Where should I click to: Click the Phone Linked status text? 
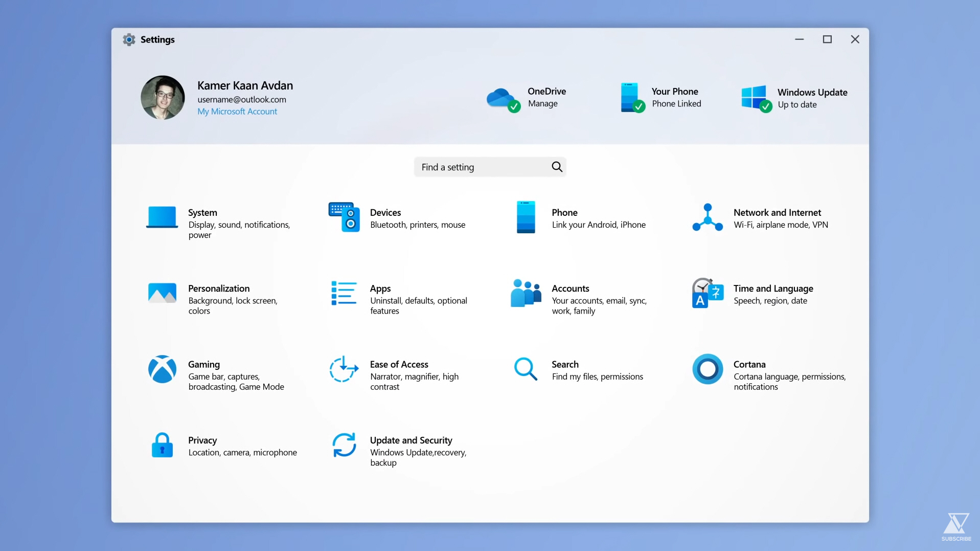tap(676, 103)
